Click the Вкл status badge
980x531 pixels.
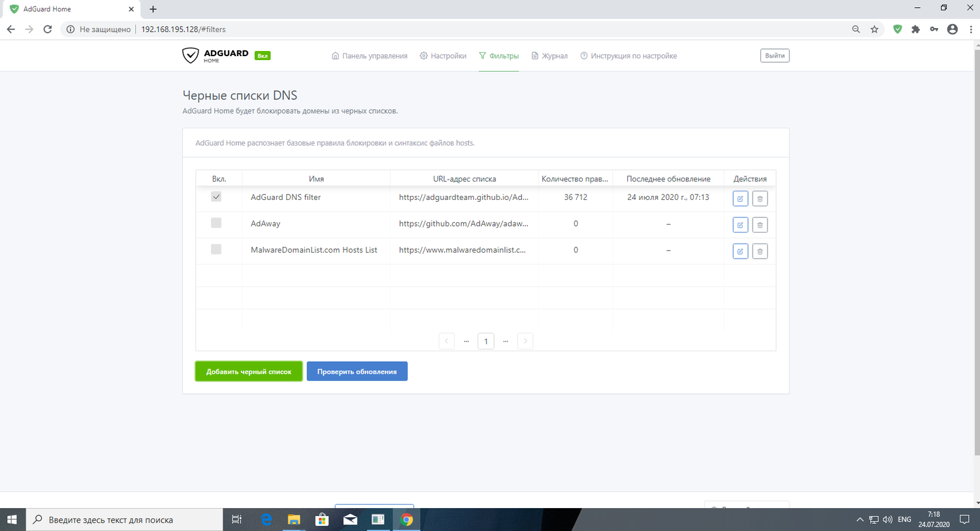[x=263, y=56]
